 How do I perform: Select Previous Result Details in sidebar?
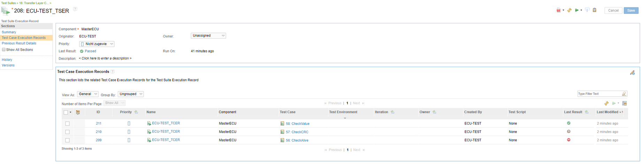tap(19, 43)
